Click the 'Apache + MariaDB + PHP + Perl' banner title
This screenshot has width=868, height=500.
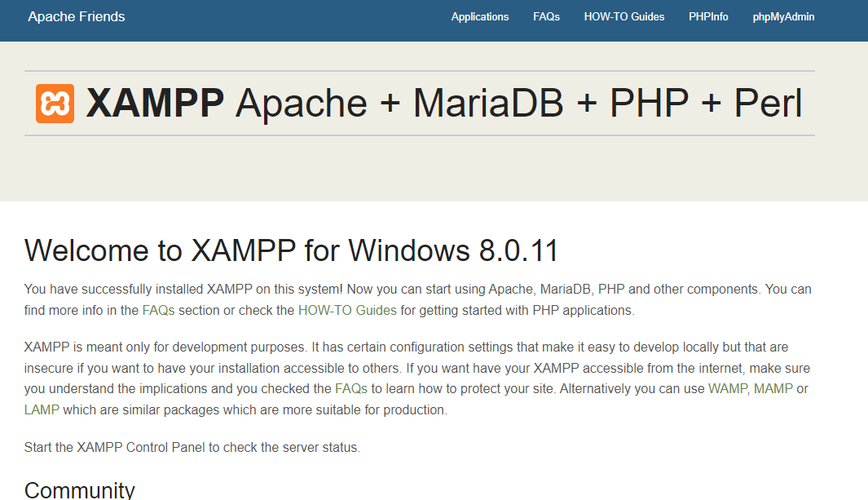click(x=518, y=104)
